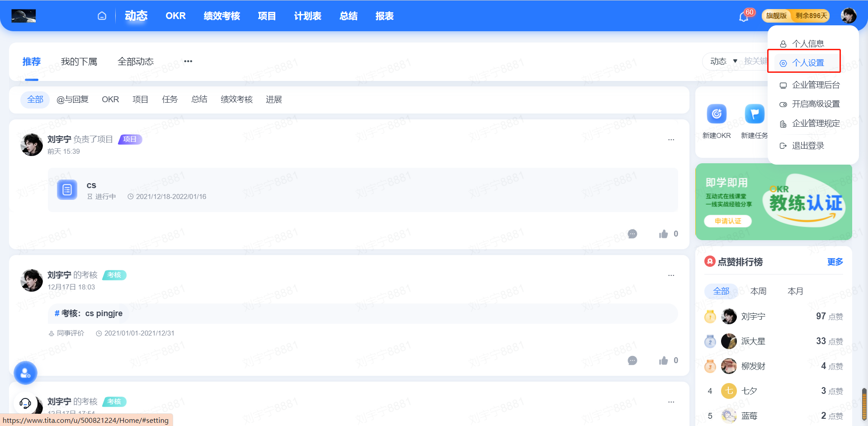Expand more tabs via ellipsis after 全部动态
This screenshot has height=426, width=868.
click(x=188, y=62)
